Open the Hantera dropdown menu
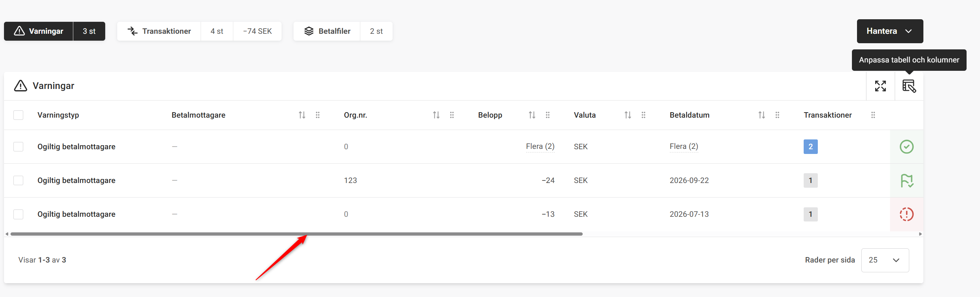 pyautogui.click(x=889, y=31)
